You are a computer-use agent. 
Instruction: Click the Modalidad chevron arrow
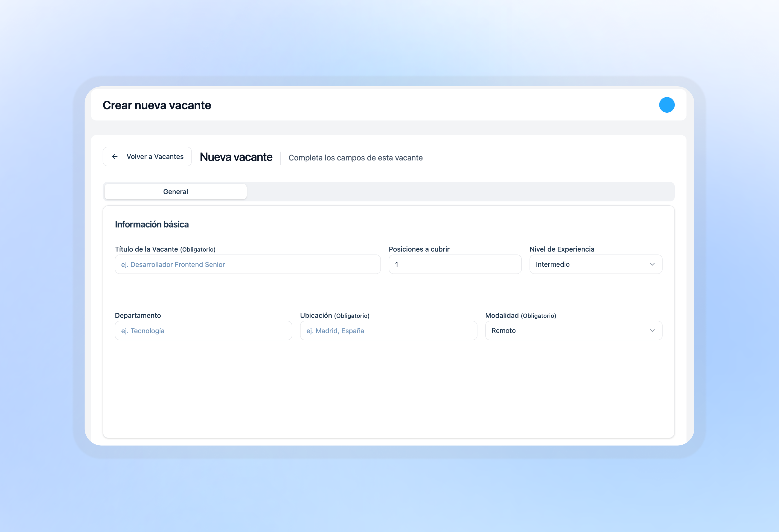652,331
